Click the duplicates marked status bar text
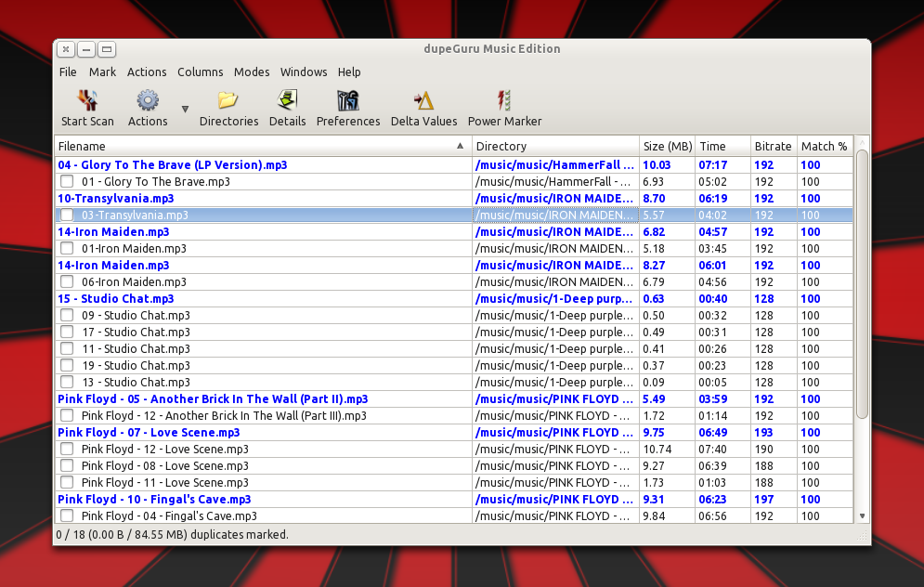 point(172,535)
